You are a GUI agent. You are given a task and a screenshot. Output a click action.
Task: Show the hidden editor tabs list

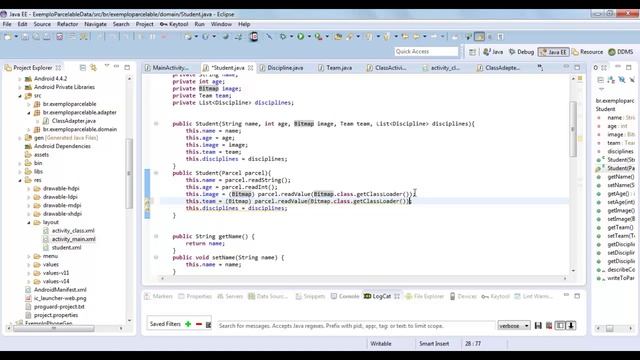pyautogui.click(x=540, y=67)
